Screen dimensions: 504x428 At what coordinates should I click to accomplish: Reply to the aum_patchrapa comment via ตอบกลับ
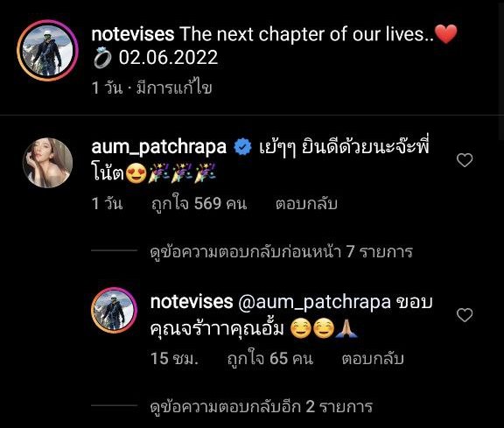pyautogui.click(x=306, y=204)
